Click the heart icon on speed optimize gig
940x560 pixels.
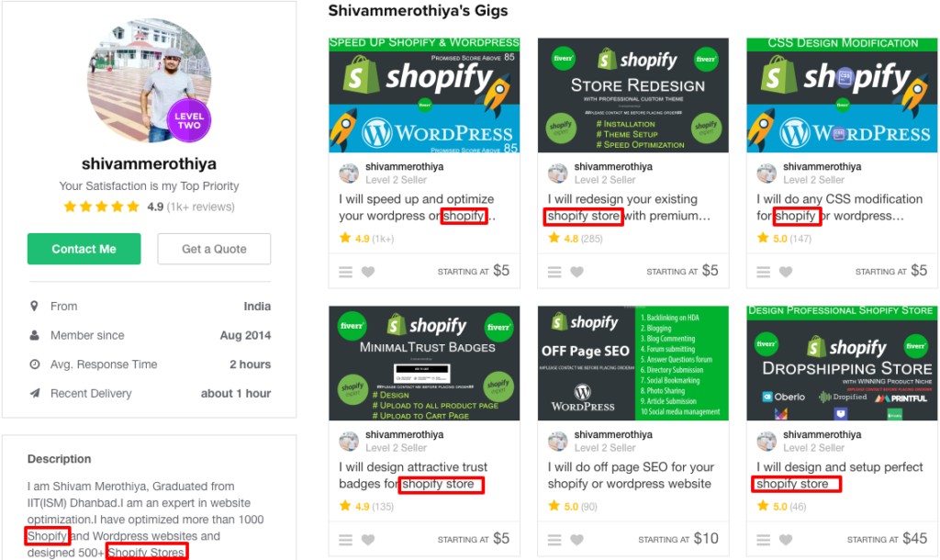368,272
